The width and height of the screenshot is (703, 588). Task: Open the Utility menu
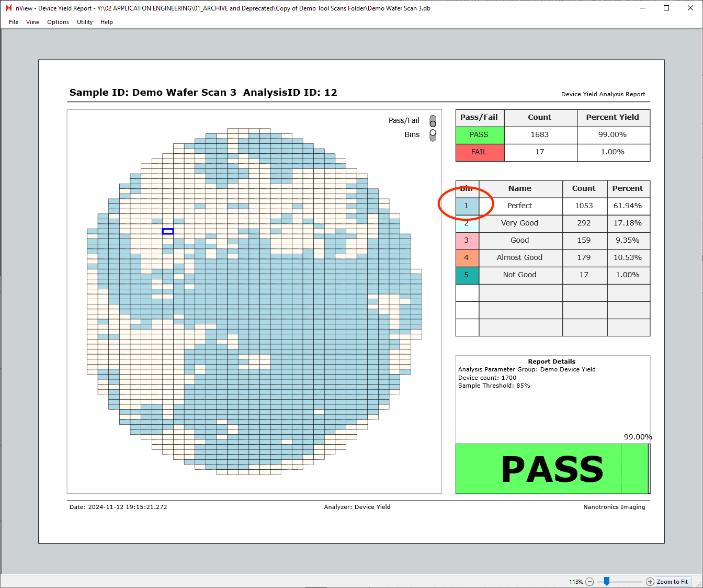tap(85, 22)
